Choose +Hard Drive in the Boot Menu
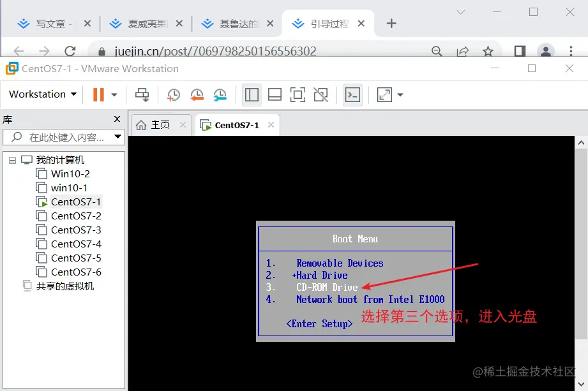 [320, 276]
